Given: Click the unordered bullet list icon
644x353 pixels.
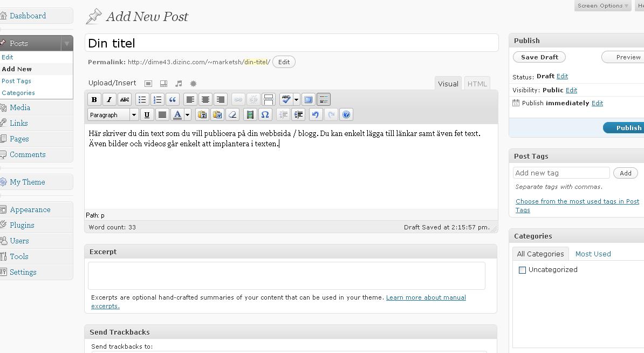Looking at the screenshot, I should point(142,99).
